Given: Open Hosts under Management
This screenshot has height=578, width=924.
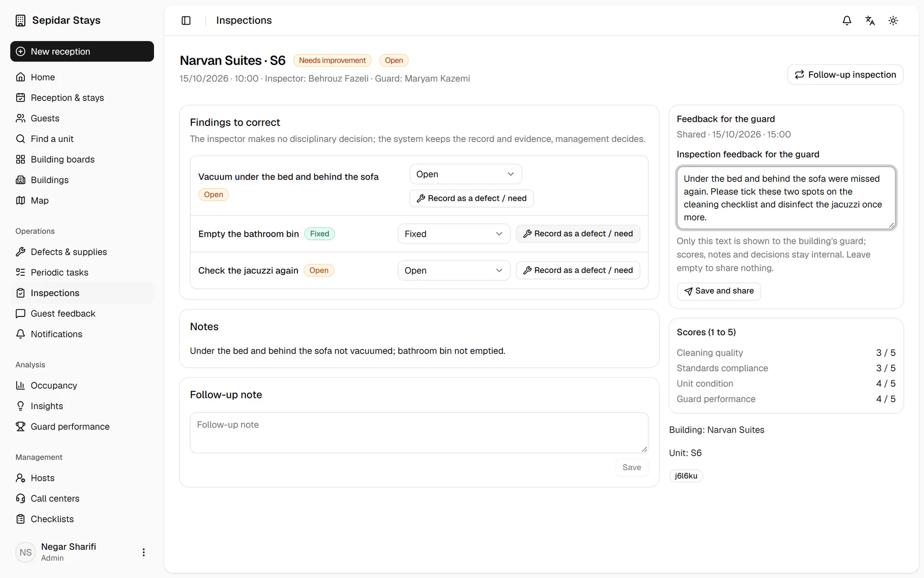Looking at the screenshot, I should coord(82,478).
